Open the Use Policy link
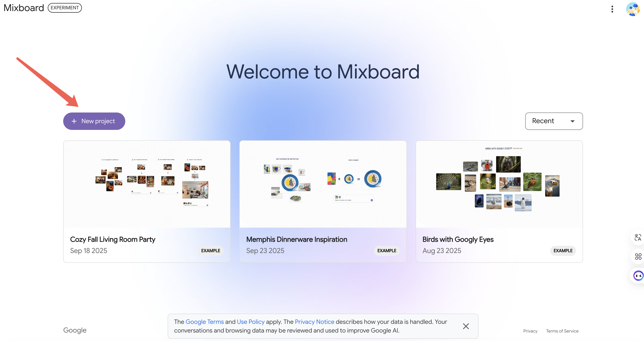 click(x=251, y=322)
